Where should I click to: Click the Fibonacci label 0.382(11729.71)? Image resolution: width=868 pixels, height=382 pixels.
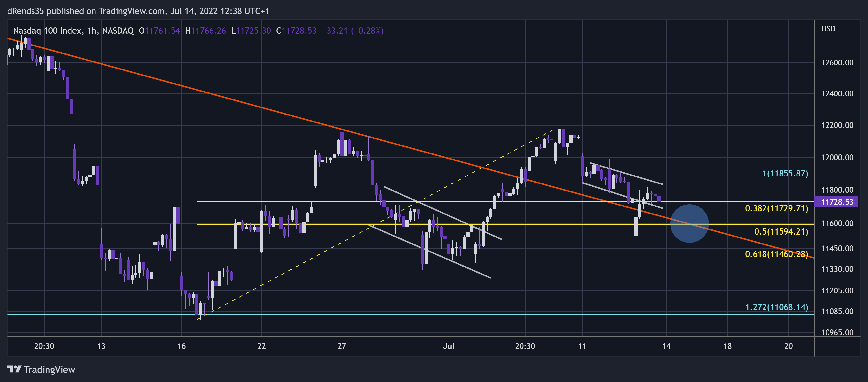click(x=776, y=208)
